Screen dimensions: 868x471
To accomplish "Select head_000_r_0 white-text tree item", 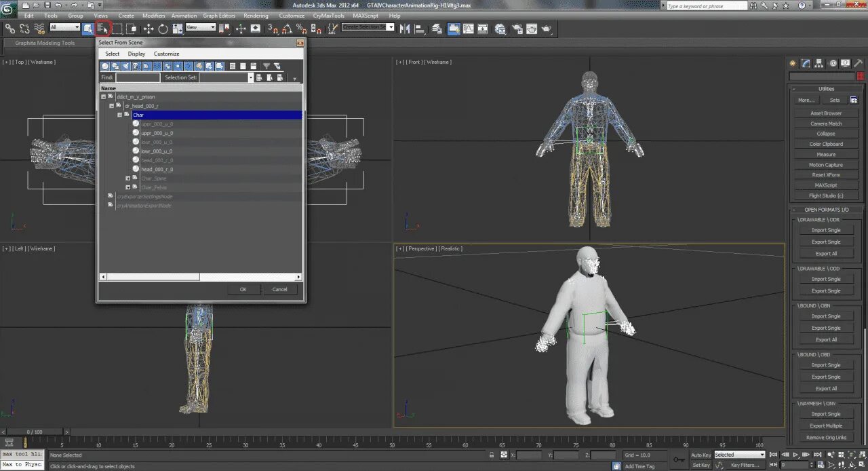I will [157, 169].
